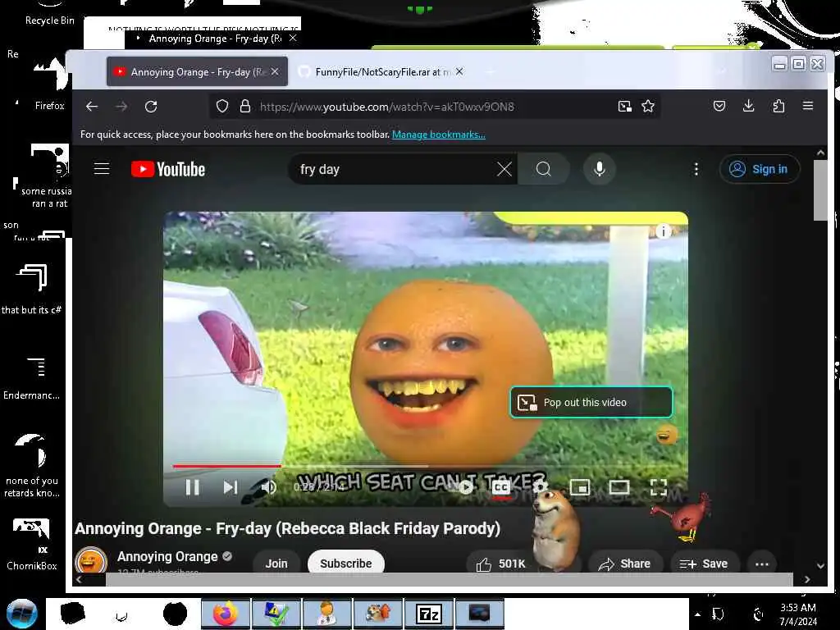840x630 pixels.
Task: Toggle theater mode
Action: pos(619,487)
